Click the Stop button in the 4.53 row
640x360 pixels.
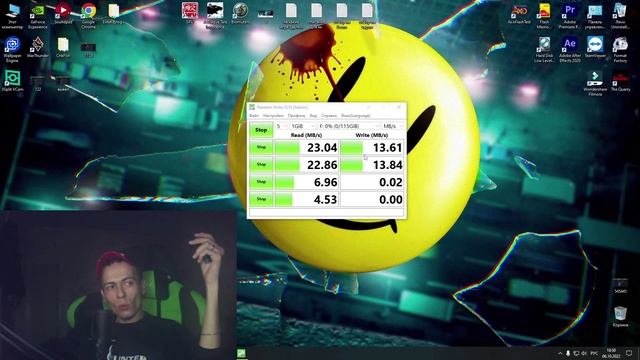261,199
